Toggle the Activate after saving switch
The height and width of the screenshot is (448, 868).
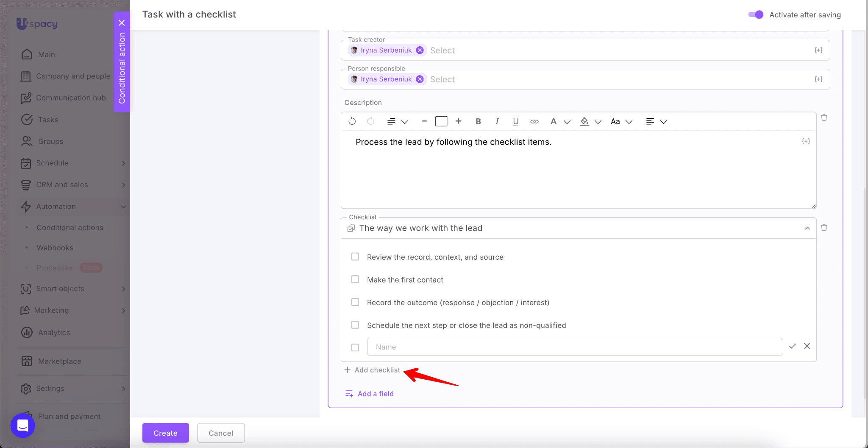(756, 15)
